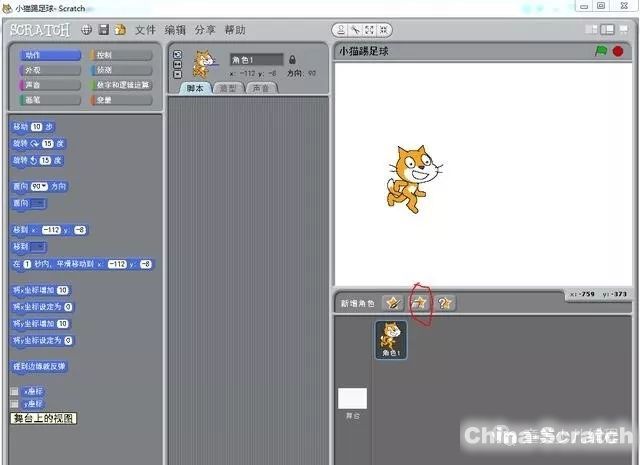Click the green flag to start
Viewport: 640px width, 465px height.
(x=601, y=51)
